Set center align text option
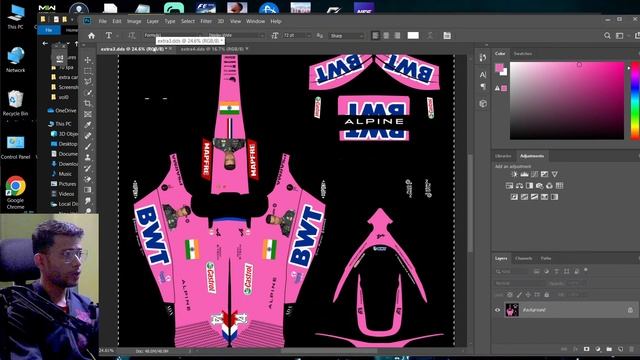640x360 pixels. coord(386,36)
